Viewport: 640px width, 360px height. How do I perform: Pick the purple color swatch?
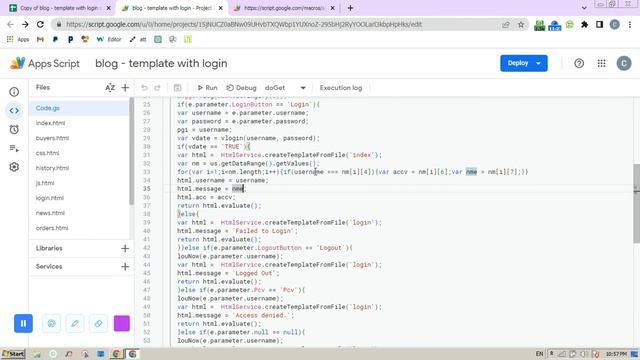pos(122,323)
